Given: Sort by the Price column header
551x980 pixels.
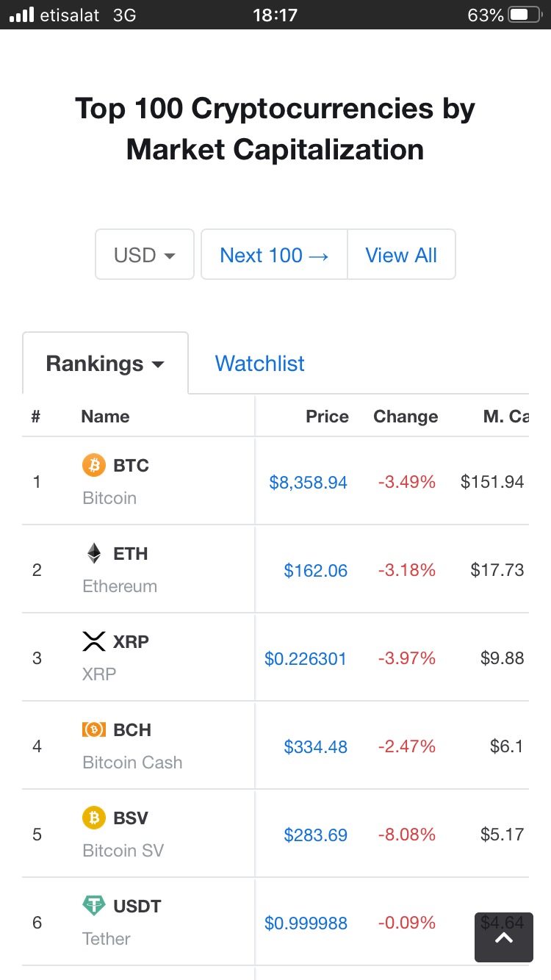Looking at the screenshot, I should [x=327, y=417].
